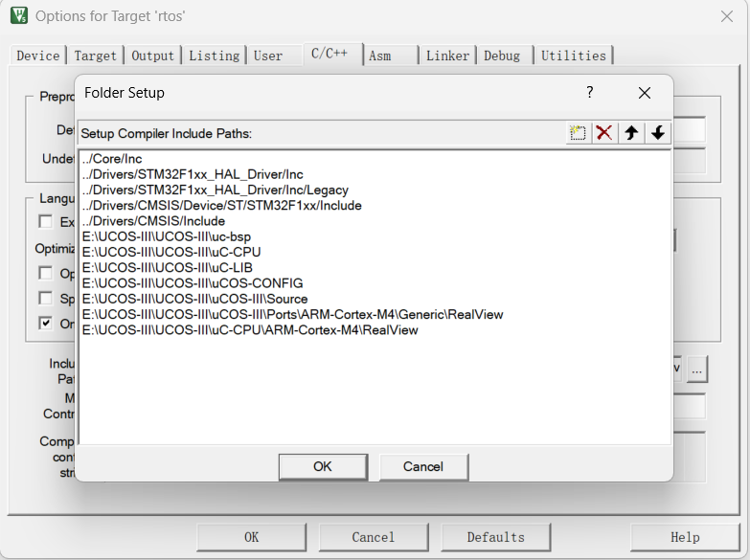750x560 pixels.
Task: Go to the Utilities tab
Action: coord(574,56)
